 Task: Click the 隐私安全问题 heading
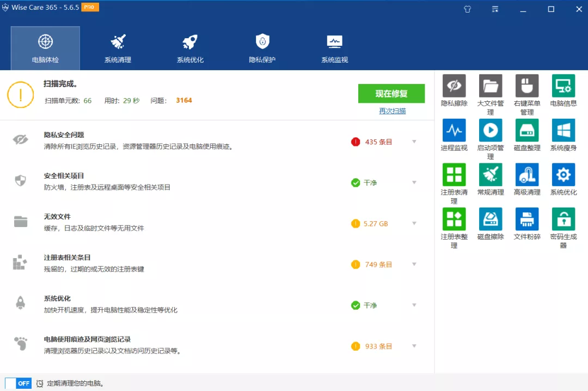[64, 135]
